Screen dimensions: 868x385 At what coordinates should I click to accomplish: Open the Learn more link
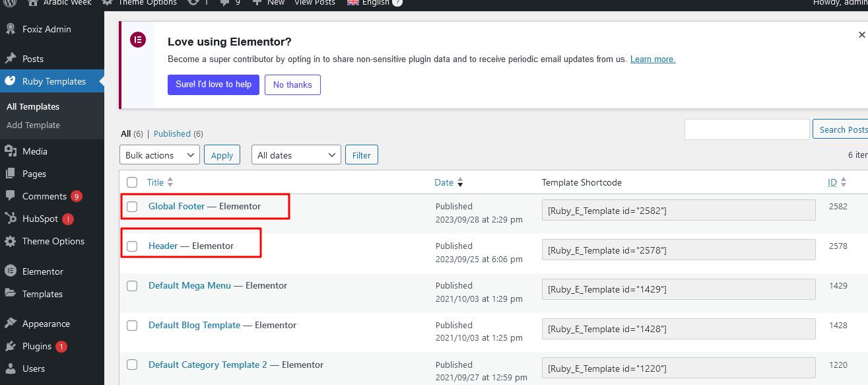click(653, 59)
